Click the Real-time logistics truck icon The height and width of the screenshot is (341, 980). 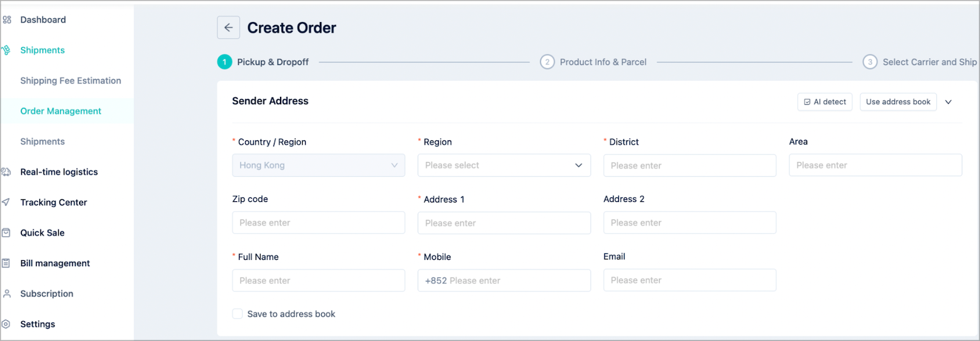[x=6, y=172]
